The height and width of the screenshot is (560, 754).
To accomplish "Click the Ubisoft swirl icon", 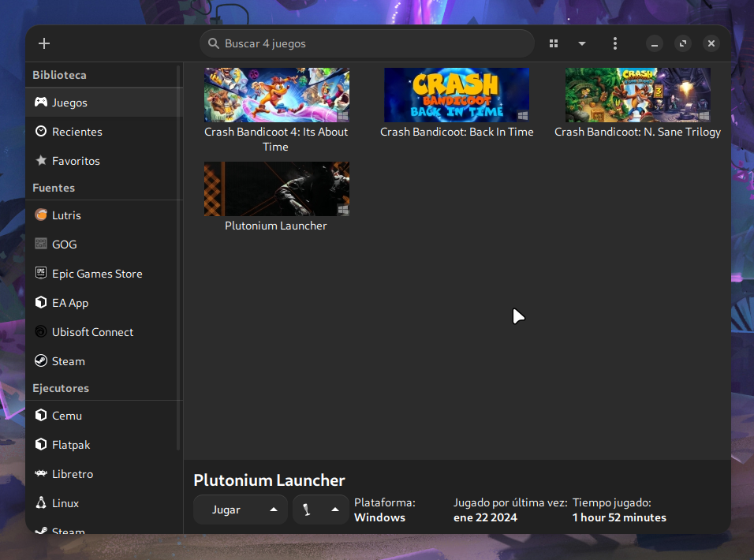I will [41, 332].
